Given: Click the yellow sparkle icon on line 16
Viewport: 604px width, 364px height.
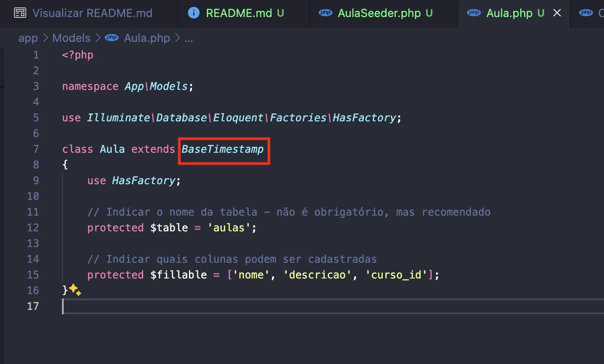Looking at the screenshot, I should 75,290.
